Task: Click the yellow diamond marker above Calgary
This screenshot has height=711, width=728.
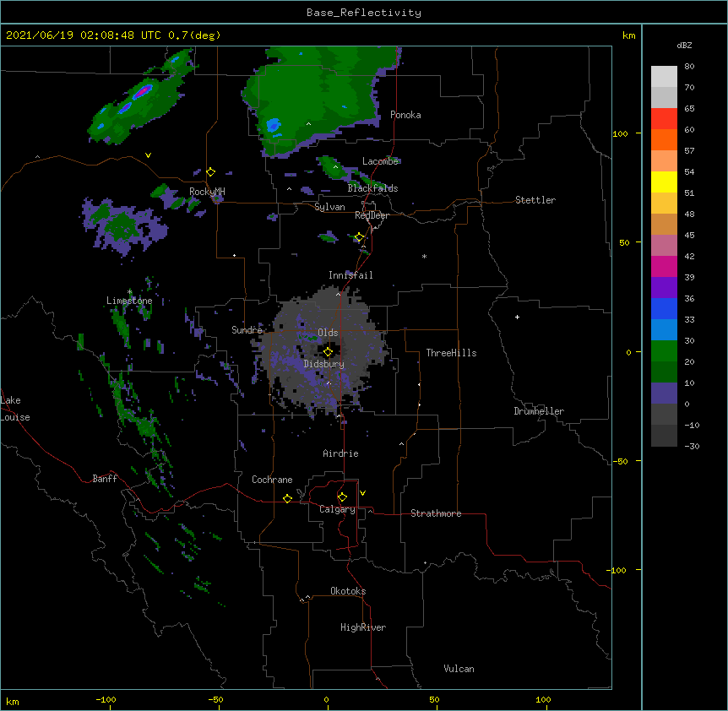Action: (342, 497)
